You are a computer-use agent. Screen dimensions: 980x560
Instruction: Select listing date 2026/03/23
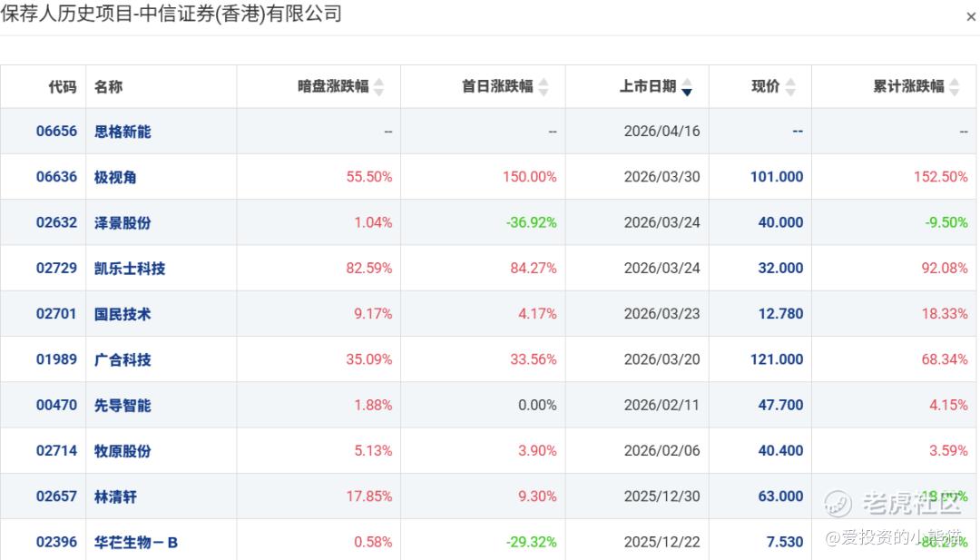tap(661, 314)
